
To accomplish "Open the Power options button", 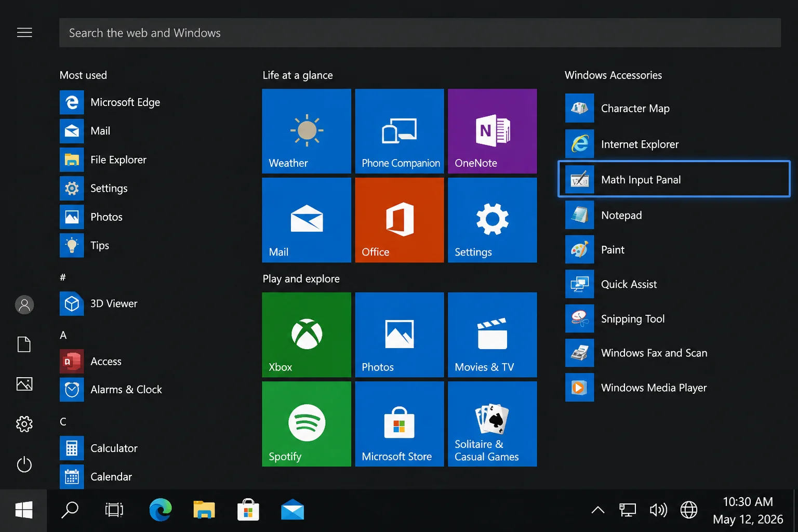I will 24,464.
